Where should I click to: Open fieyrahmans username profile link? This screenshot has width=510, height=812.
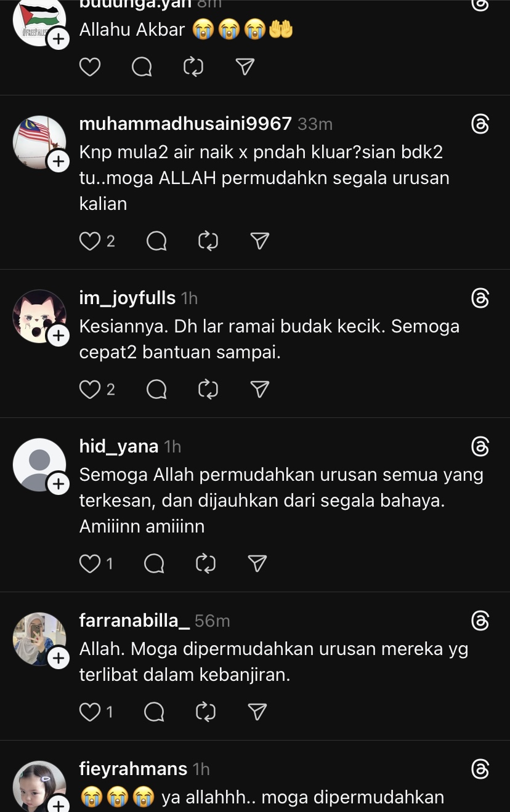(133, 769)
